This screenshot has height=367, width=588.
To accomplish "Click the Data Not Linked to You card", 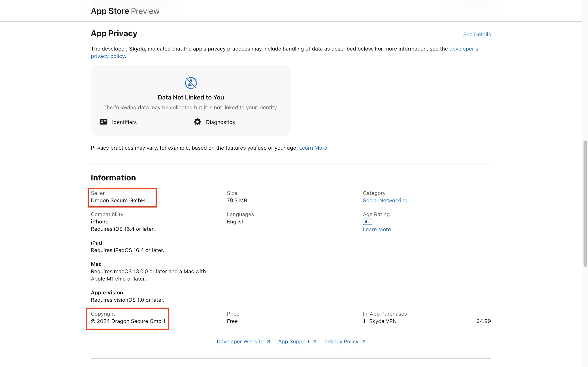I will 191,100.
